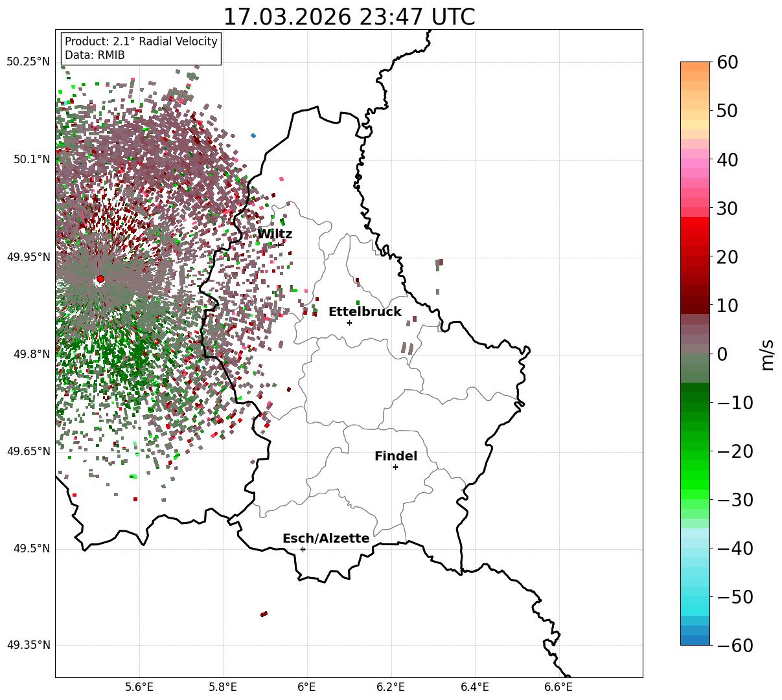Click the colorbar value −60

coord(735,645)
